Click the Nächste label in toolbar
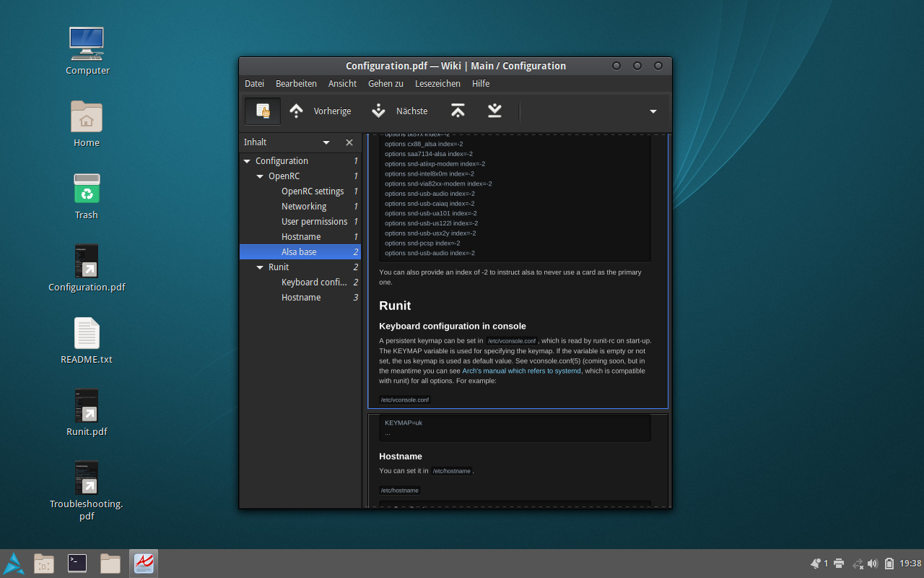924x578 pixels. click(x=411, y=111)
